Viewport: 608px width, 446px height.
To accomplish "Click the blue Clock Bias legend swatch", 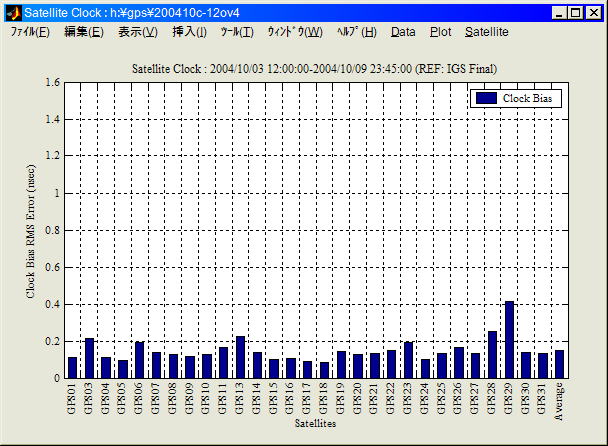I will [486, 98].
